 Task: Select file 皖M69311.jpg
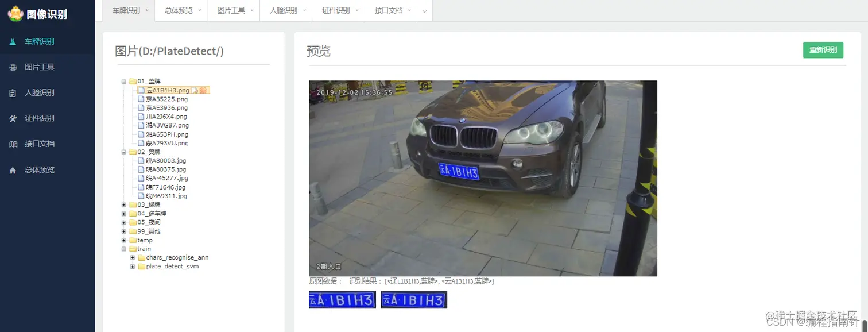(166, 196)
